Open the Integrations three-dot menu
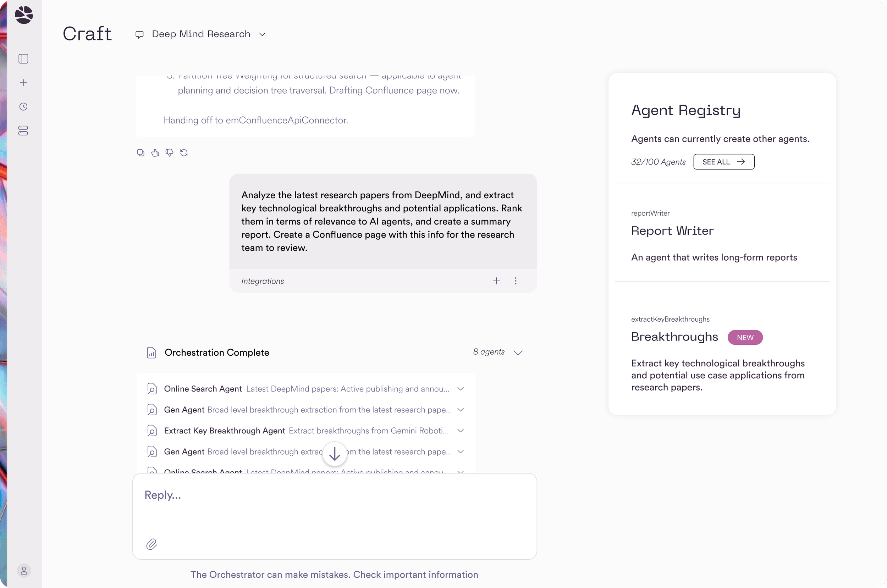Image resolution: width=887 pixels, height=588 pixels. click(x=515, y=281)
